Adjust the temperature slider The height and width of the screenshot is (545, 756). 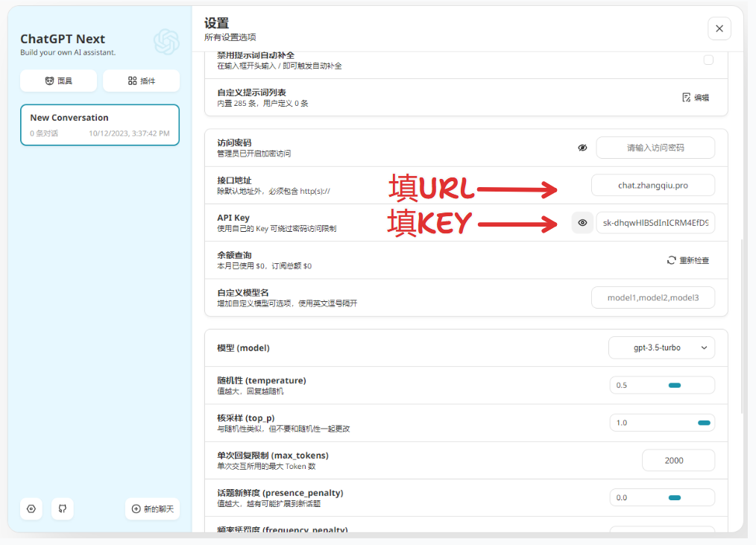click(x=674, y=385)
